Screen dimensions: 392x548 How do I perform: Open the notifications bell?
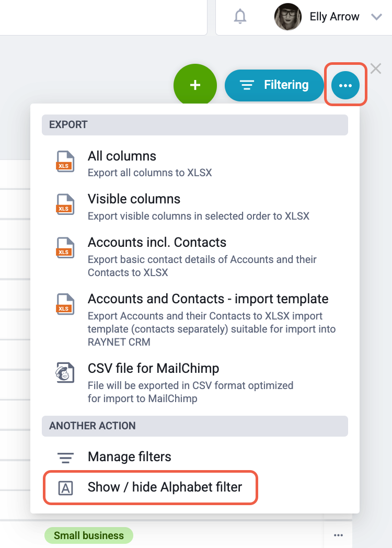point(240,16)
